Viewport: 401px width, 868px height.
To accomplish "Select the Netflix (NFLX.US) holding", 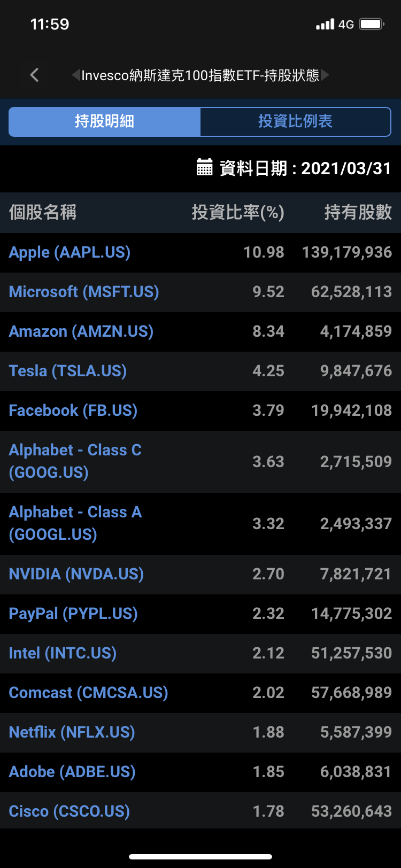I will [72, 732].
